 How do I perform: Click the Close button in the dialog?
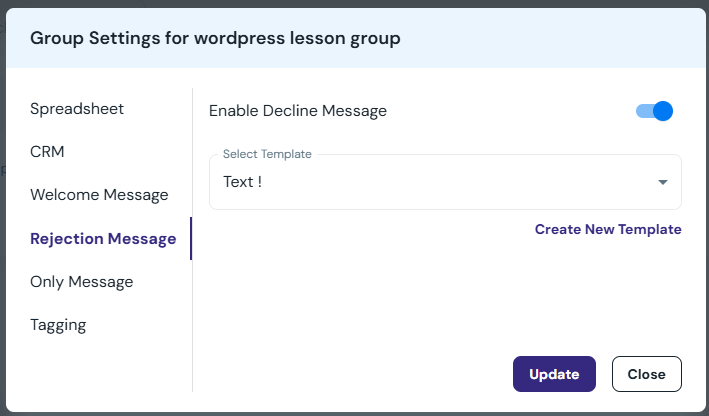pyautogui.click(x=646, y=374)
